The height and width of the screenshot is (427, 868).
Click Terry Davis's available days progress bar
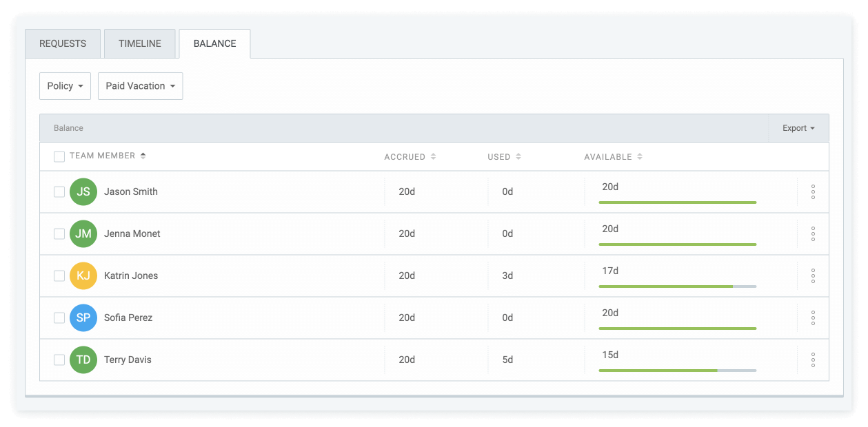[677, 371]
